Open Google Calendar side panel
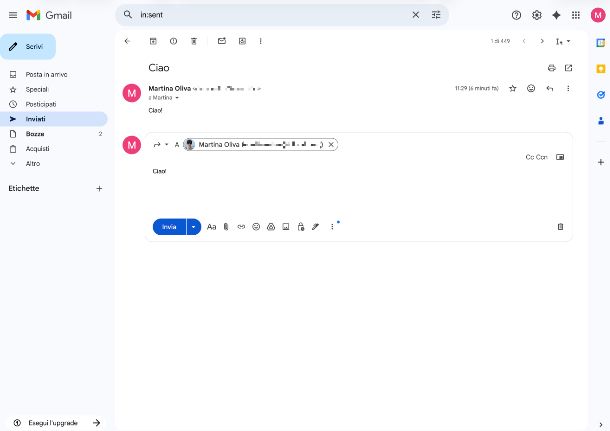 [601, 43]
